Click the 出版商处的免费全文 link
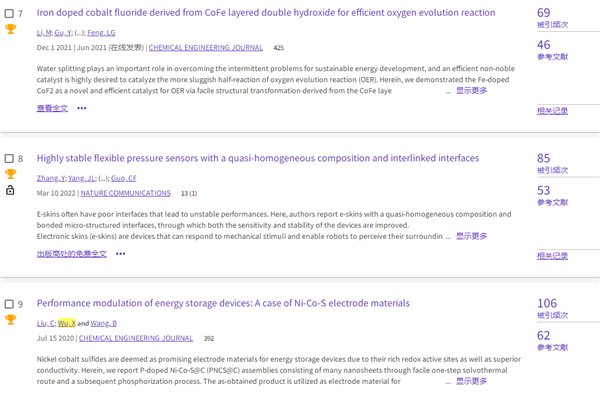This screenshot has height=393, width=600. coord(72,254)
